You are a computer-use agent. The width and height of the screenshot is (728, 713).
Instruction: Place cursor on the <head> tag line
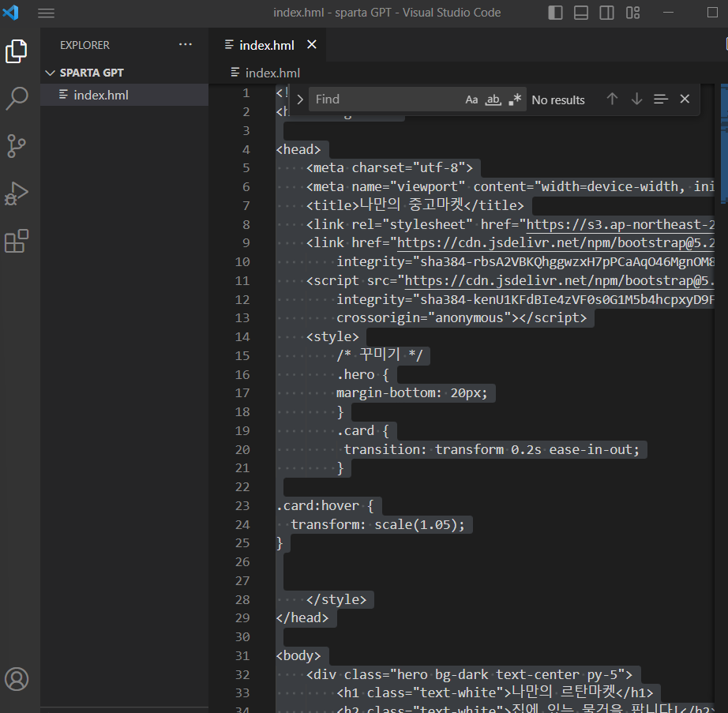[298, 149]
